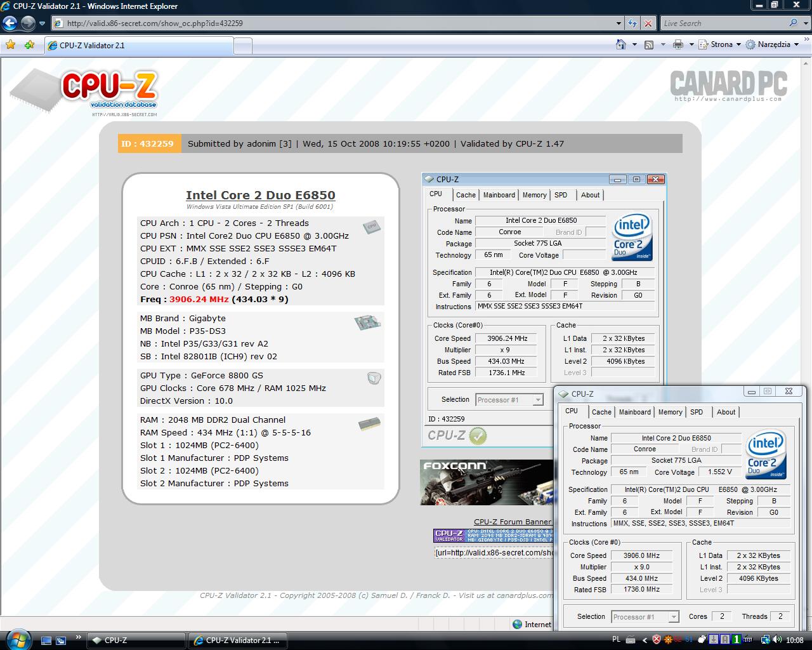Click the Intel Core 2 Duo E6850 heading link
The width and height of the screenshot is (812, 650).
[260, 196]
